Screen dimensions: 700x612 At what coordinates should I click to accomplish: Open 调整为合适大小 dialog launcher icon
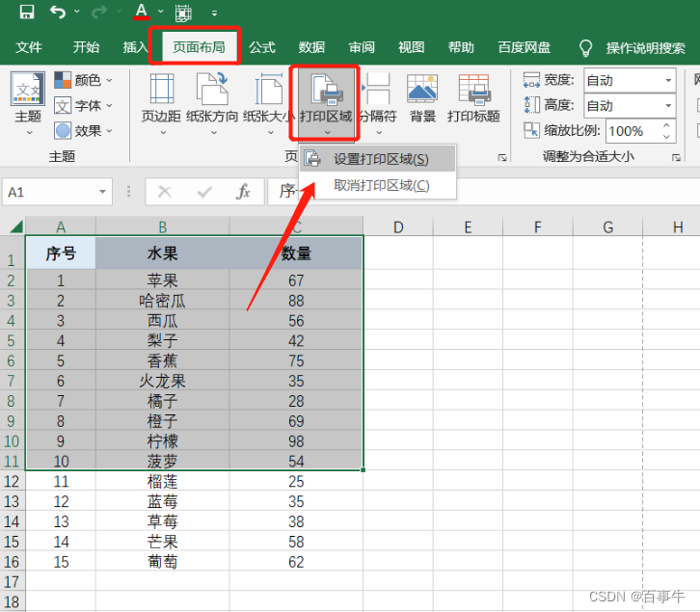[x=676, y=157]
